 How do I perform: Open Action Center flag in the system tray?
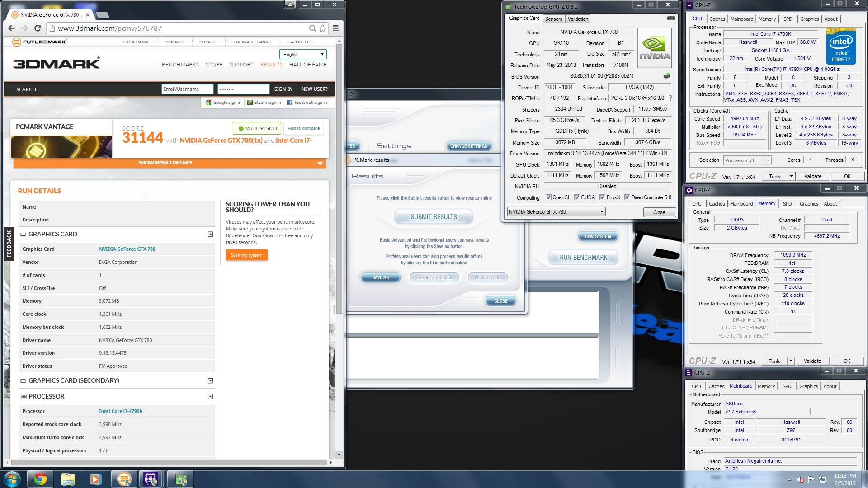(x=811, y=479)
